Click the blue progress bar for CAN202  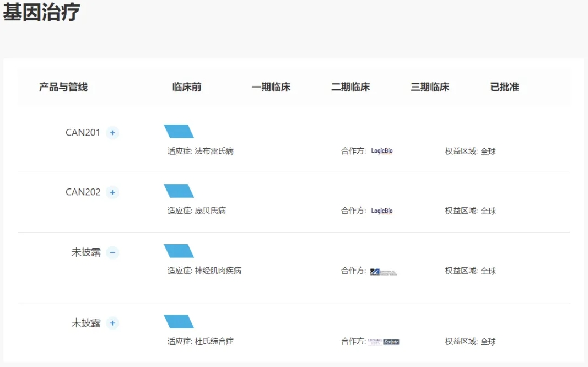click(179, 191)
